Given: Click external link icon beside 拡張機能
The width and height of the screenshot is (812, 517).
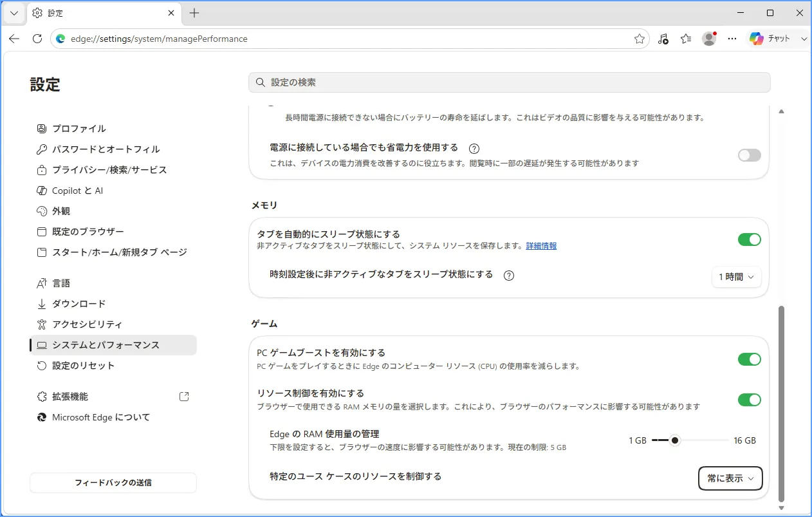Looking at the screenshot, I should point(184,397).
